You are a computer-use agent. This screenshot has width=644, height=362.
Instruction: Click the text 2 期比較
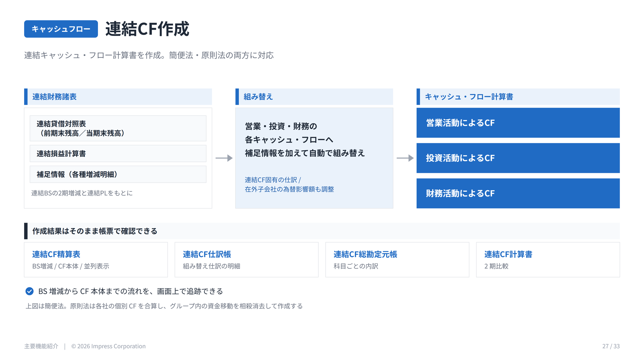coord(496,266)
